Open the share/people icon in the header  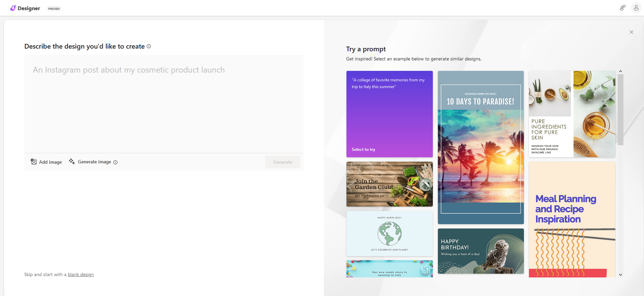[x=623, y=8]
